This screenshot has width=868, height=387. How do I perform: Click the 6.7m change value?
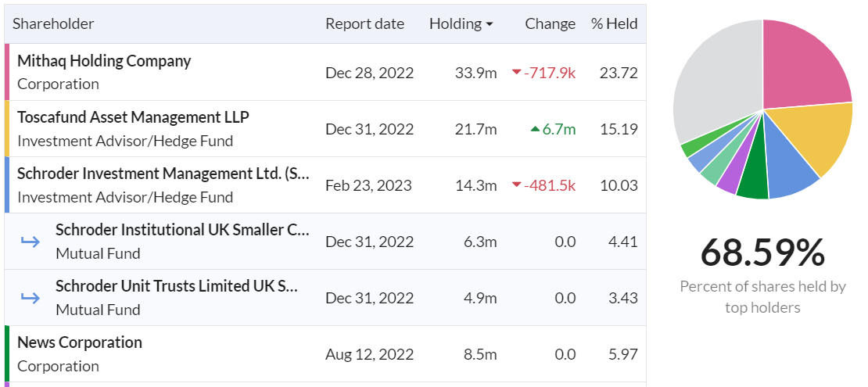tap(559, 129)
